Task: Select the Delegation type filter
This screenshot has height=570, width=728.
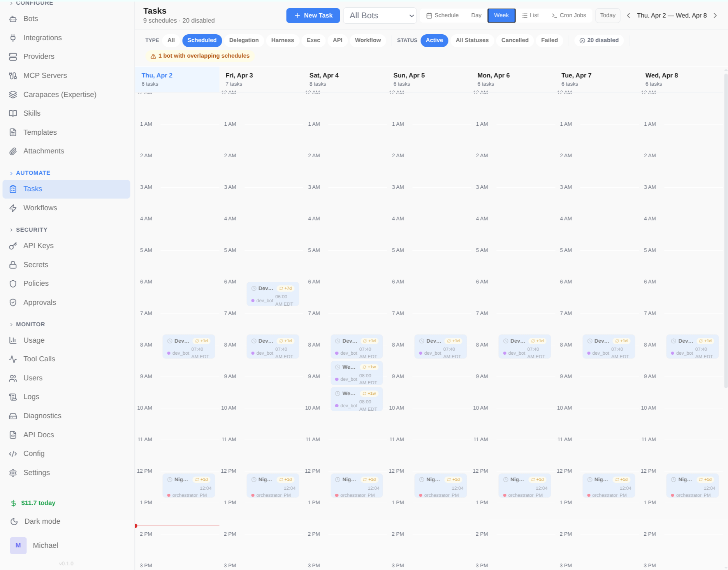Action: [x=244, y=40]
